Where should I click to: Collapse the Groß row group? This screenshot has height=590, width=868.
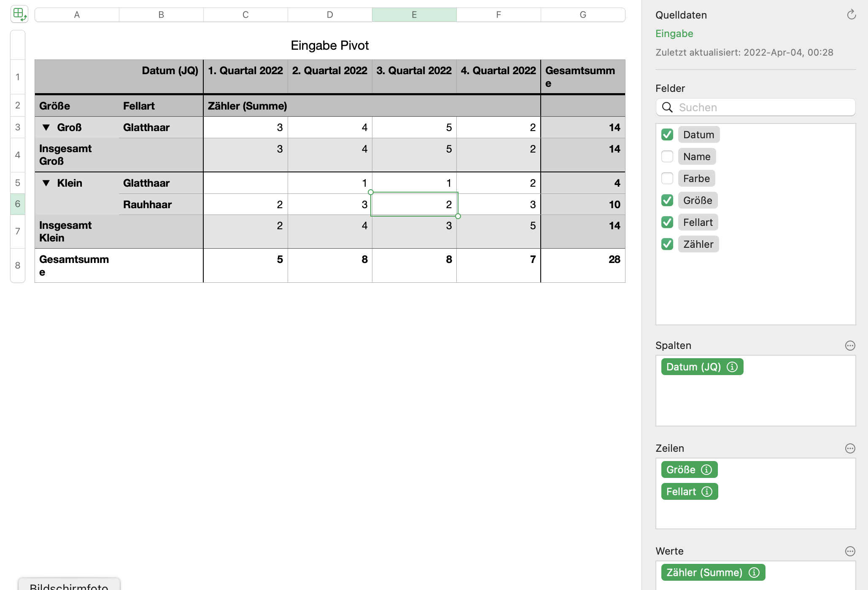click(46, 128)
